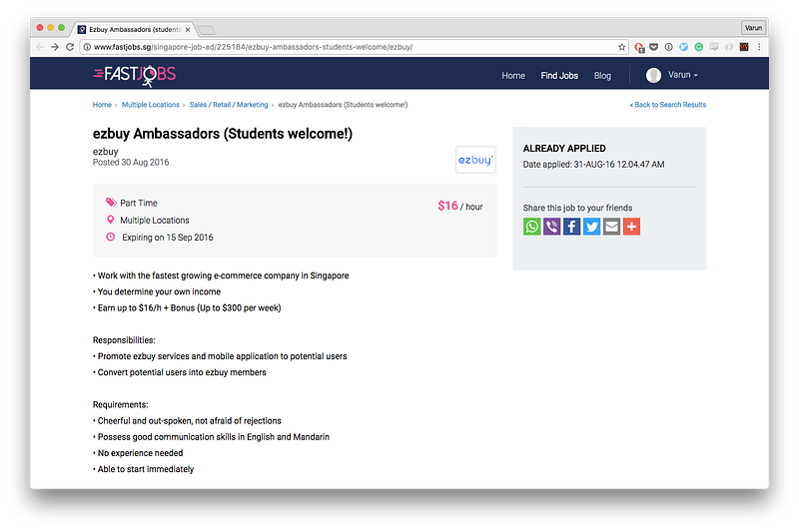Open more sharing options plus icon
The image size is (799, 532).
631,227
